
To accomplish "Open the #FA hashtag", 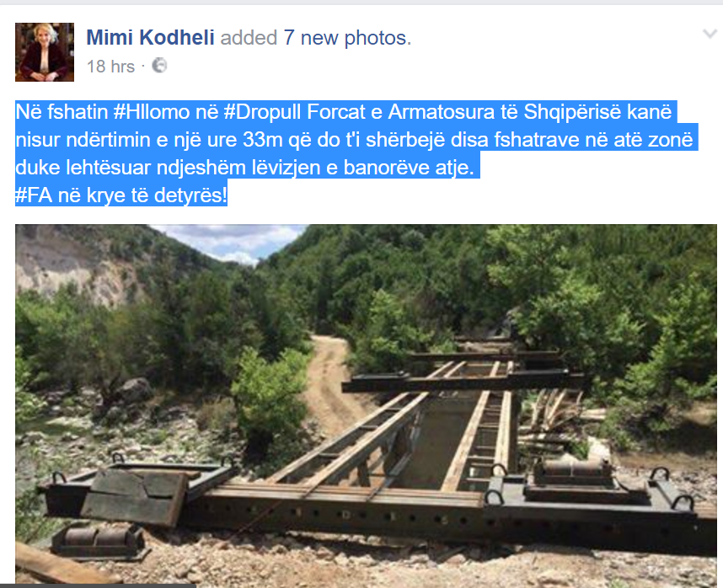I will click(x=34, y=195).
